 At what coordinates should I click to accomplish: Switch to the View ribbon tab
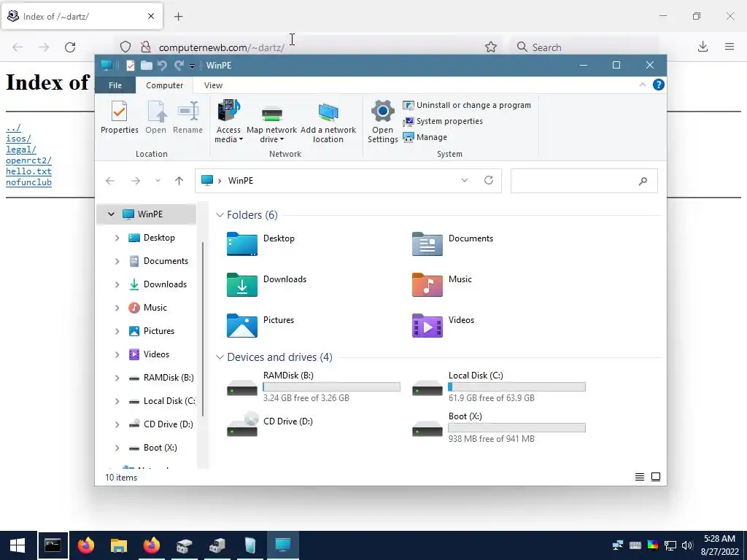(213, 85)
